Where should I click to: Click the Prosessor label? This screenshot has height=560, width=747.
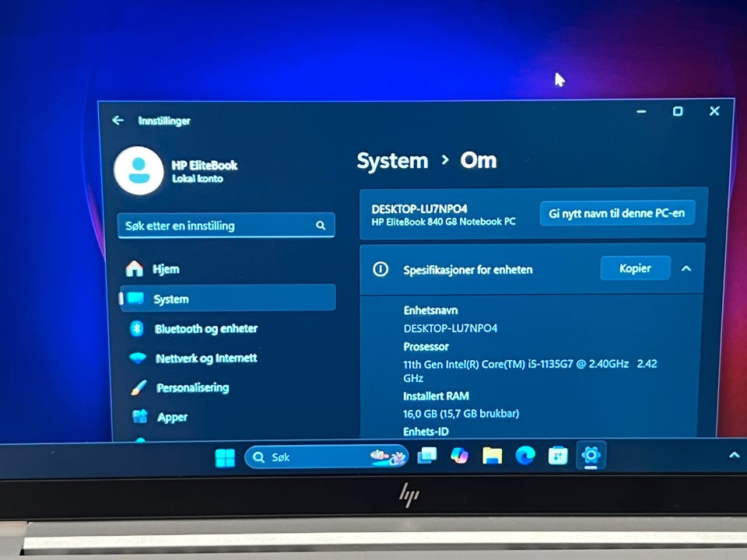426,347
